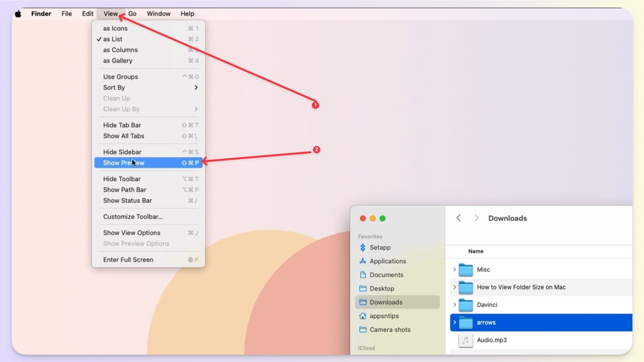Select the checked 'as List' view option
644x362 pixels.
pos(113,39)
